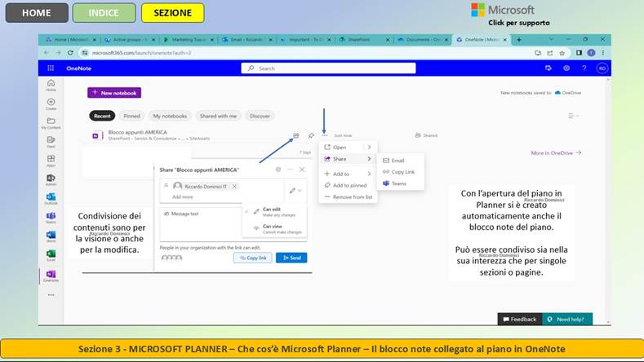Switch to the Discover filter tab
The width and height of the screenshot is (644, 362).
(x=260, y=116)
